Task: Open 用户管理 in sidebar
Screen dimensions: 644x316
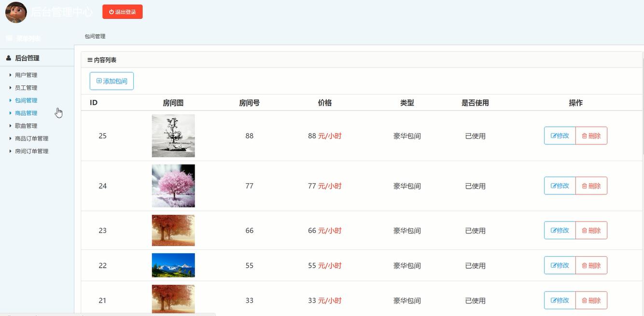Action: 26,75
